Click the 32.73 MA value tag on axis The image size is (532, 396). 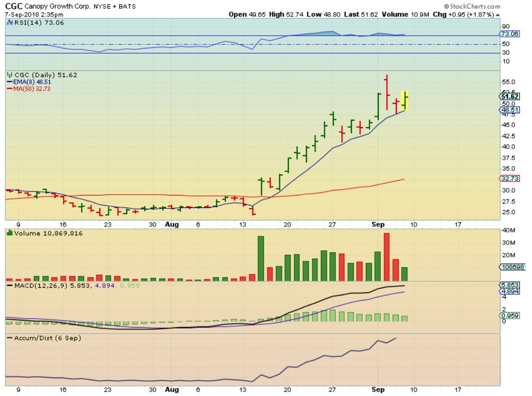coord(509,179)
